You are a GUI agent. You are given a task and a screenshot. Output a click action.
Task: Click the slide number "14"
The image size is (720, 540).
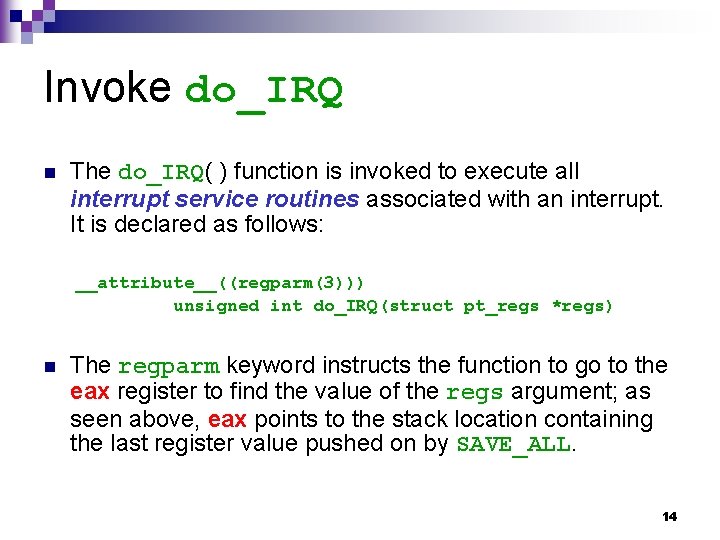(x=669, y=517)
